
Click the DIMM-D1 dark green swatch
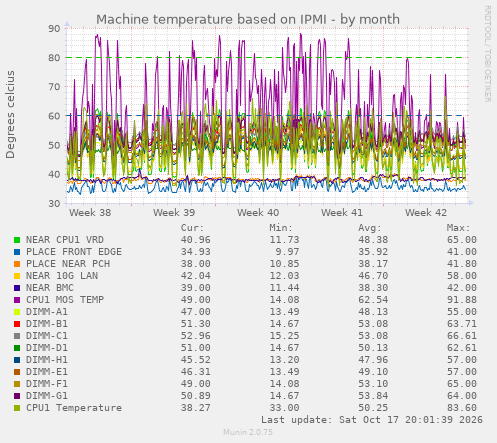tap(17, 348)
